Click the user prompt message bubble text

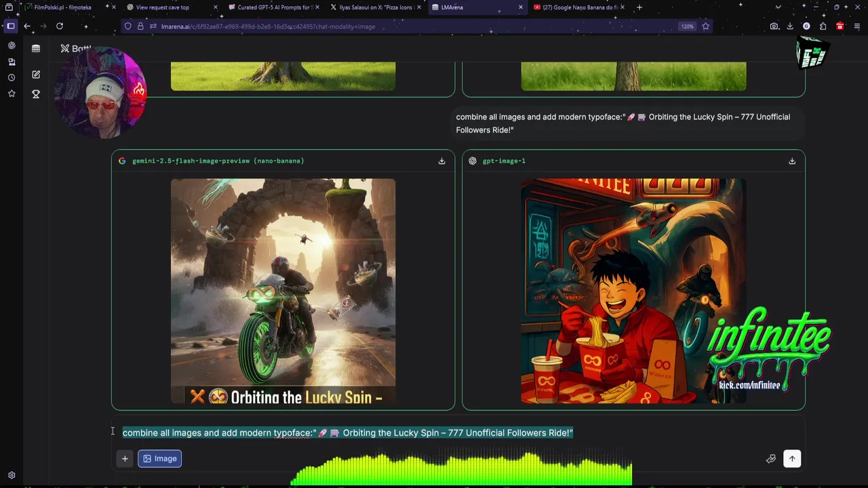[x=623, y=123]
